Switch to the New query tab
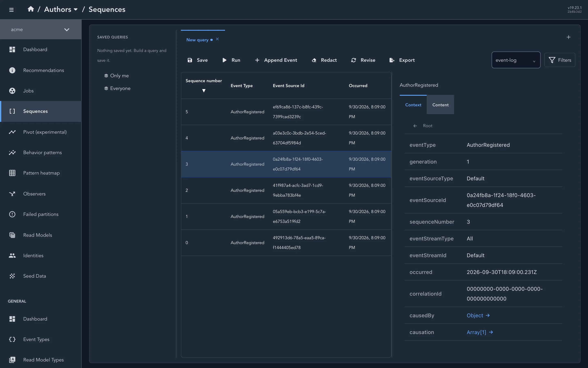Image resolution: width=588 pixels, height=368 pixels. [197, 40]
